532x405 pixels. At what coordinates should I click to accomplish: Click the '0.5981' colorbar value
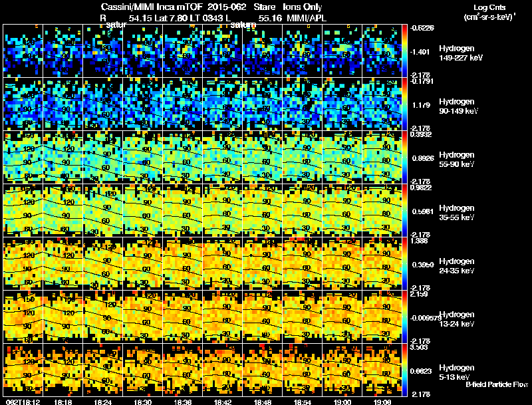423,211
